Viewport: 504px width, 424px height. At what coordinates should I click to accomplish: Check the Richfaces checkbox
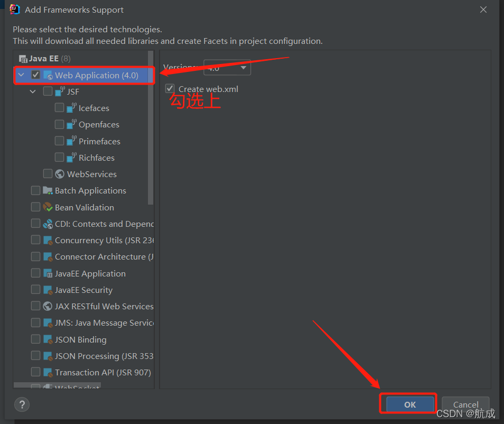[x=60, y=158]
